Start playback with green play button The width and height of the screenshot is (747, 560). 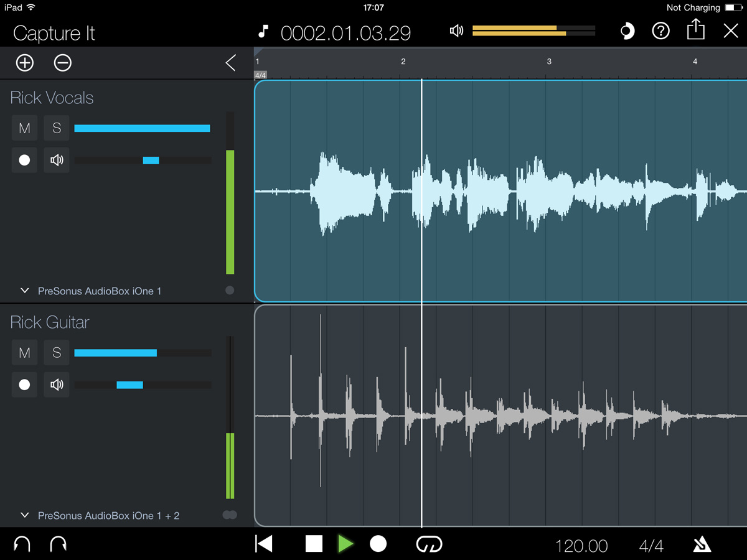click(345, 544)
